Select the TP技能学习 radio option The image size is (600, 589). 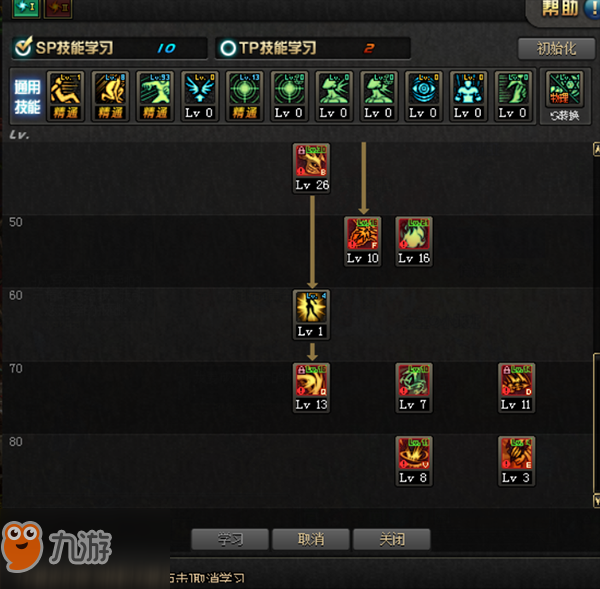[228, 48]
